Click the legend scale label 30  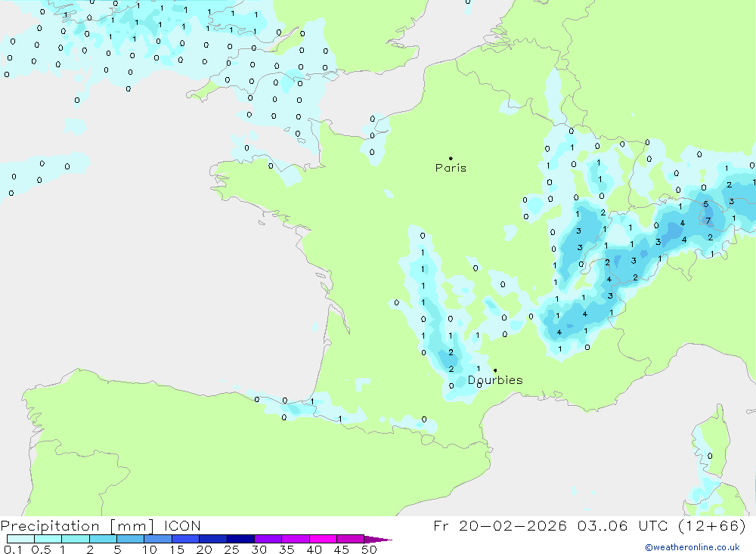pyautogui.click(x=259, y=549)
